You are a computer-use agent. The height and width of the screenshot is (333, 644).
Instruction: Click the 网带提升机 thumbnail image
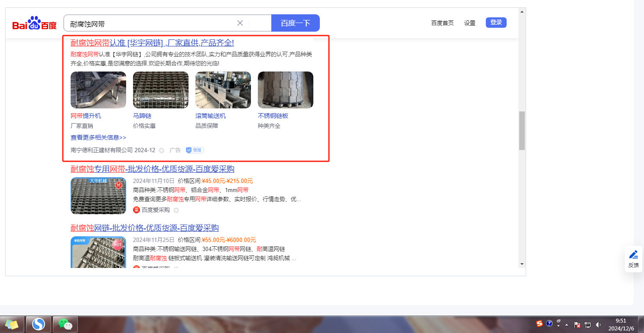98,90
